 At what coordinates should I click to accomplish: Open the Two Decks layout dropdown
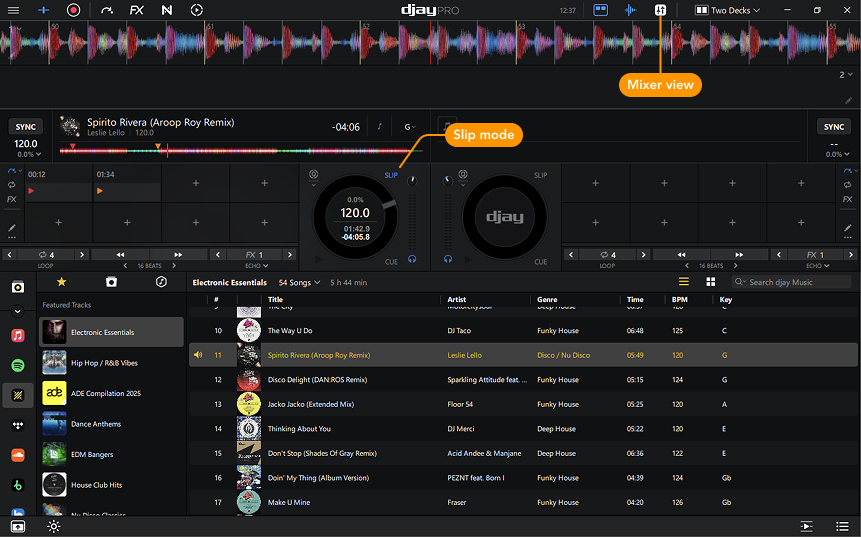coord(735,10)
